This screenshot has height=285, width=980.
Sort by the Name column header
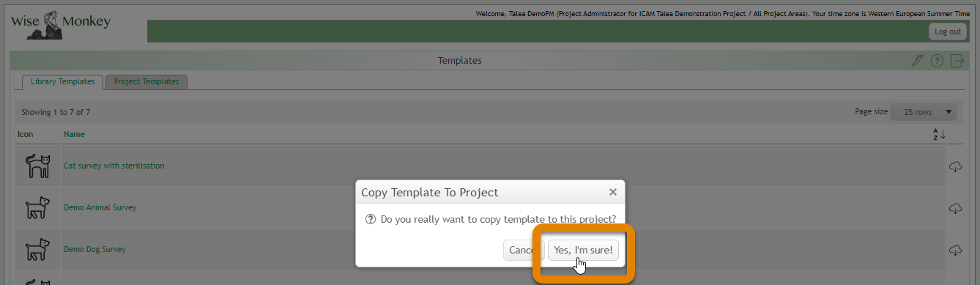pyautogui.click(x=74, y=135)
